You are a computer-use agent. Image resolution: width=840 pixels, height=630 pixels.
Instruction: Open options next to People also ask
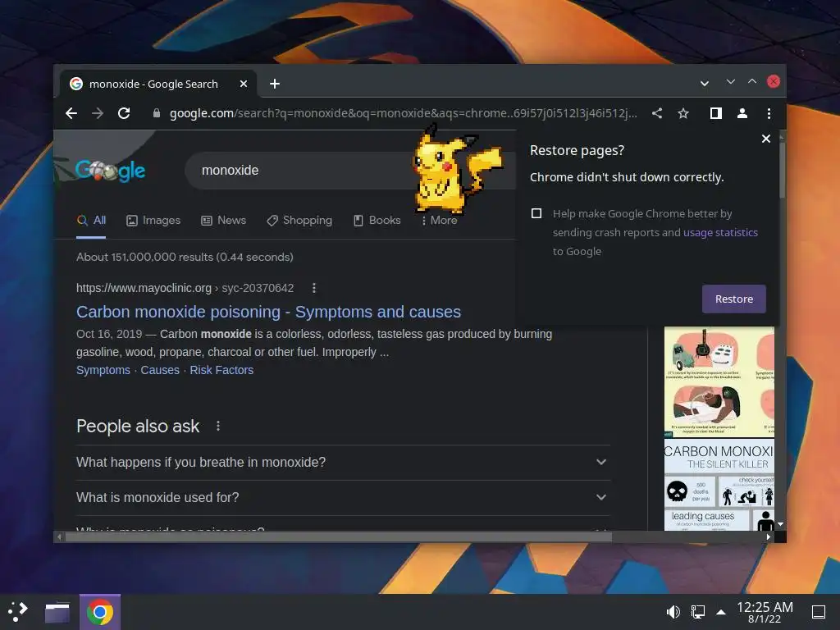217,426
